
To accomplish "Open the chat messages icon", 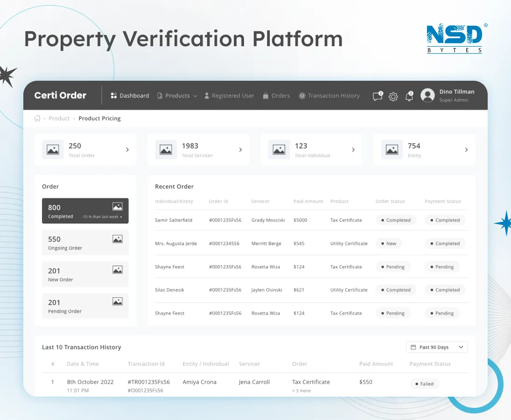I will click(x=378, y=96).
